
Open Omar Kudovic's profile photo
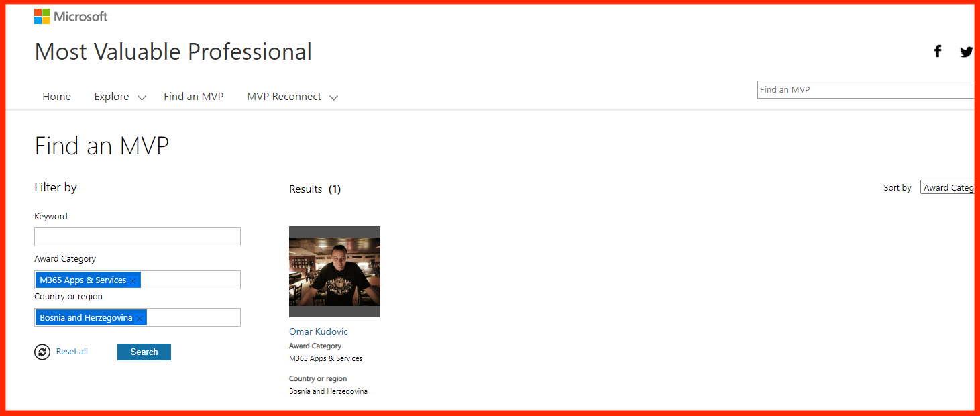coord(335,272)
